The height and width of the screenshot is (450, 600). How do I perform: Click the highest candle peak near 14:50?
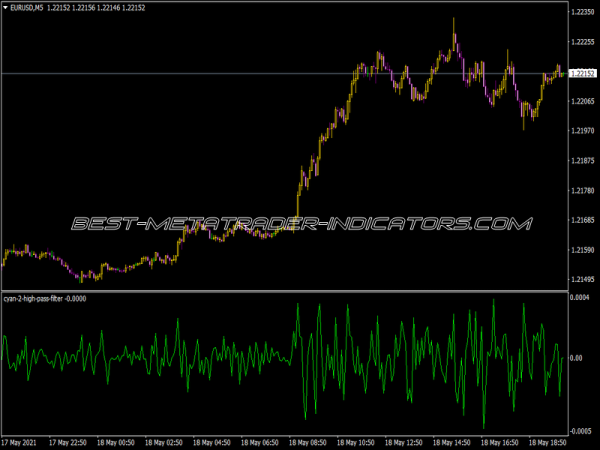[455, 20]
